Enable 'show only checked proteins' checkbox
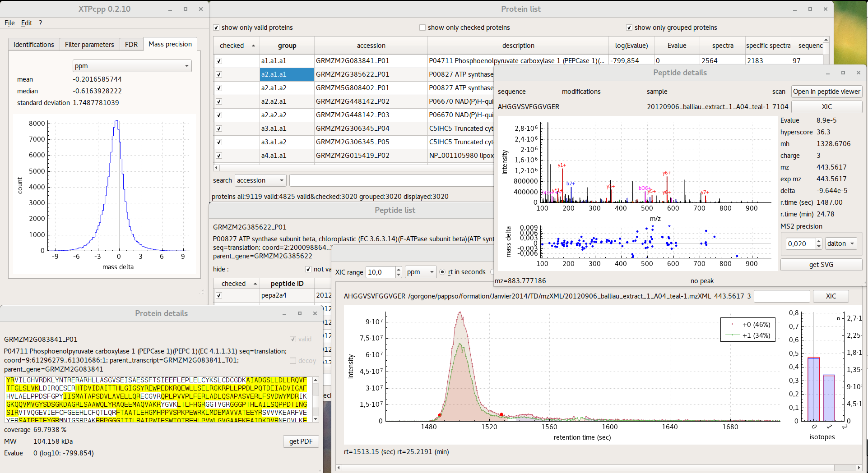 (422, 28)
